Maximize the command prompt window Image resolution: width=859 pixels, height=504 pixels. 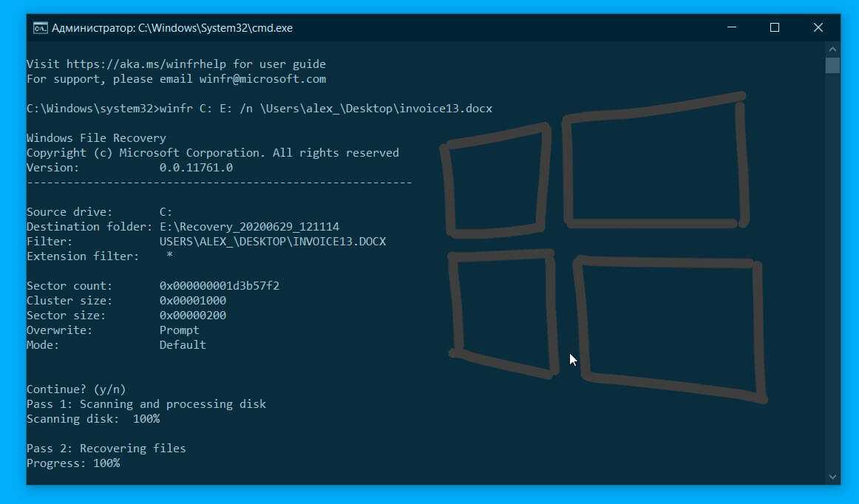(775, 27)
